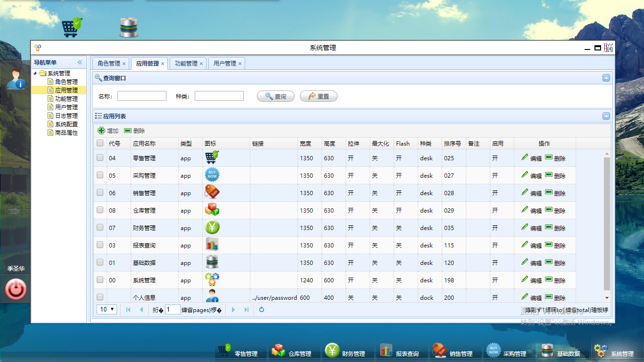Click the 名称 input field
The image size is (644, 362).
pos(142,96)
